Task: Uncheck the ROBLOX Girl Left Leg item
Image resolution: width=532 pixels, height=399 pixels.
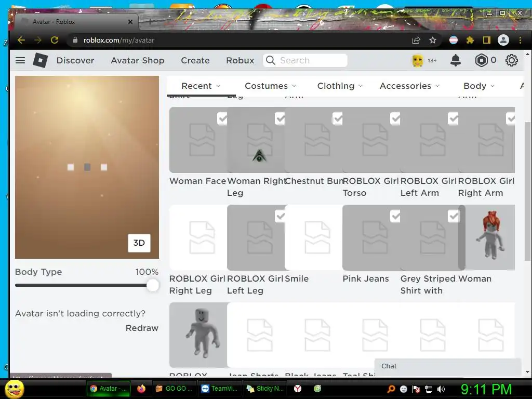Action: (280, 216)
